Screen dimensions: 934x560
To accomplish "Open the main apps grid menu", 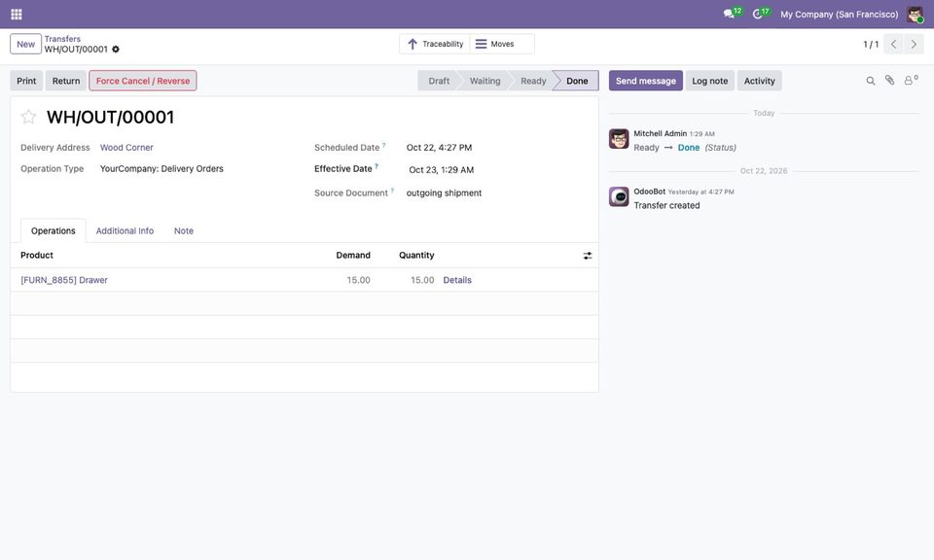I will 17,15.
